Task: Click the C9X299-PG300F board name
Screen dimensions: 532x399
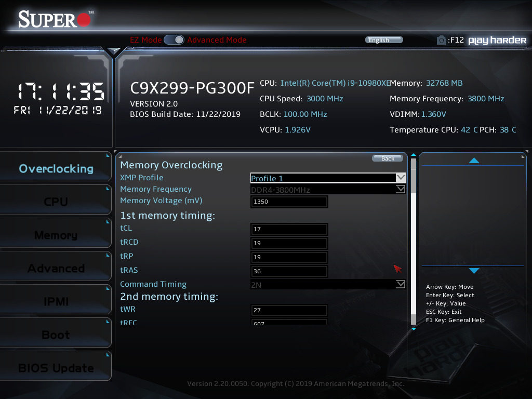Action: [x=192, y=88]
